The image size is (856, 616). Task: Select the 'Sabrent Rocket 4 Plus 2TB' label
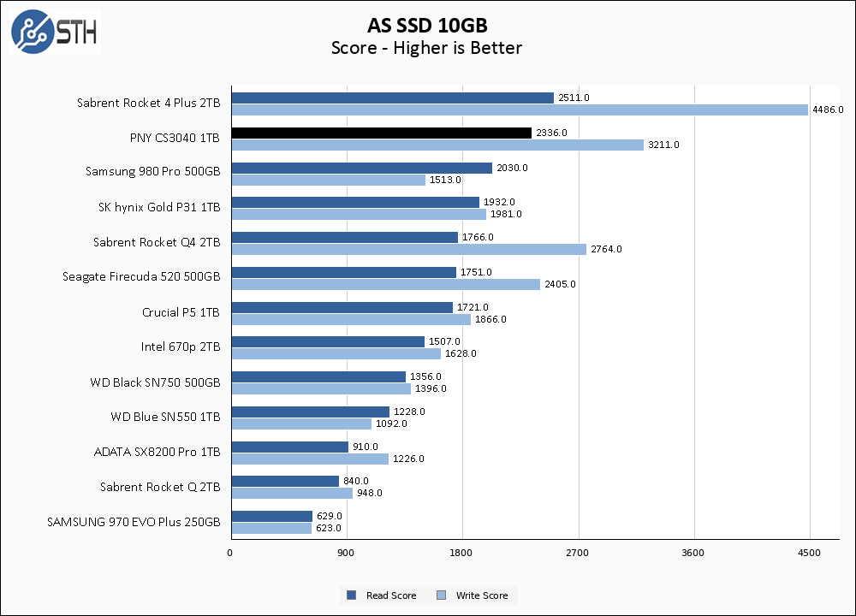[148, 104]
